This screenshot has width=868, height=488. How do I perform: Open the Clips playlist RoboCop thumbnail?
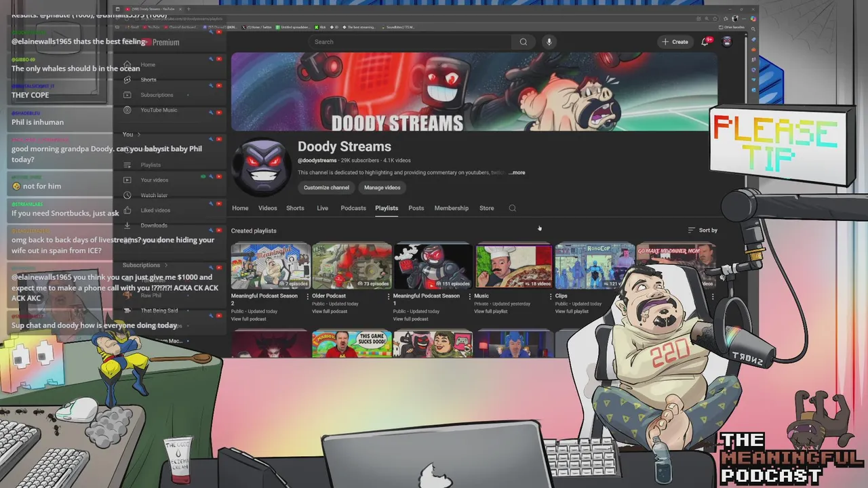tap(595, 267)
